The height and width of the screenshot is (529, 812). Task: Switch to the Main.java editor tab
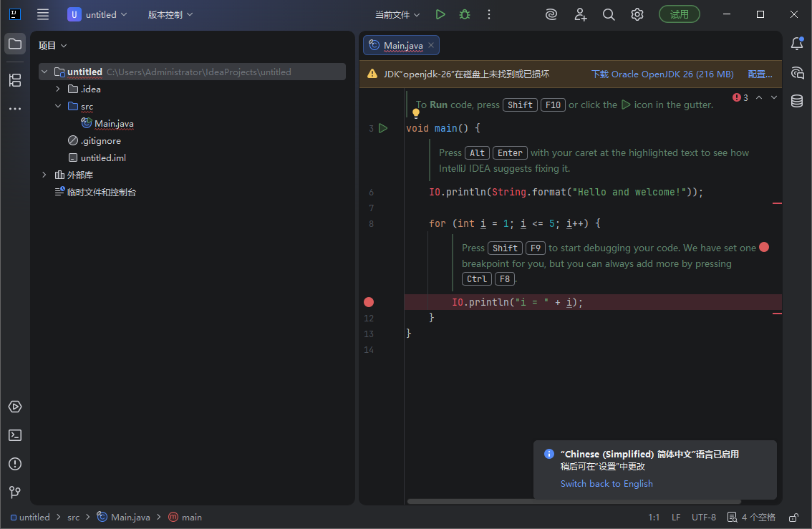coord(401,44)
